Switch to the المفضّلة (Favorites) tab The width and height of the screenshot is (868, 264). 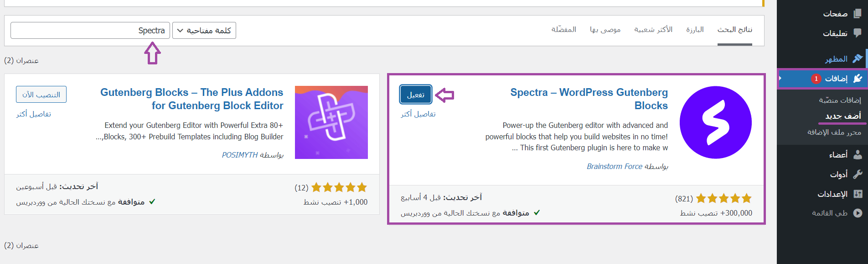tap(564, 30)
